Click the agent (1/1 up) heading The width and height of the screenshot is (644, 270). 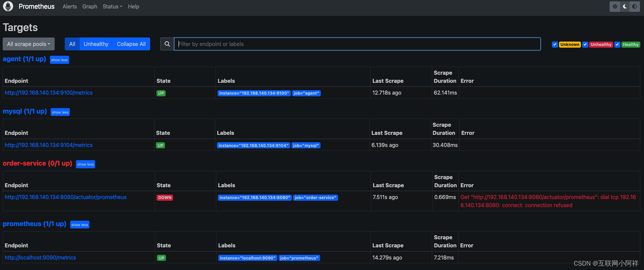coord(24,59)
